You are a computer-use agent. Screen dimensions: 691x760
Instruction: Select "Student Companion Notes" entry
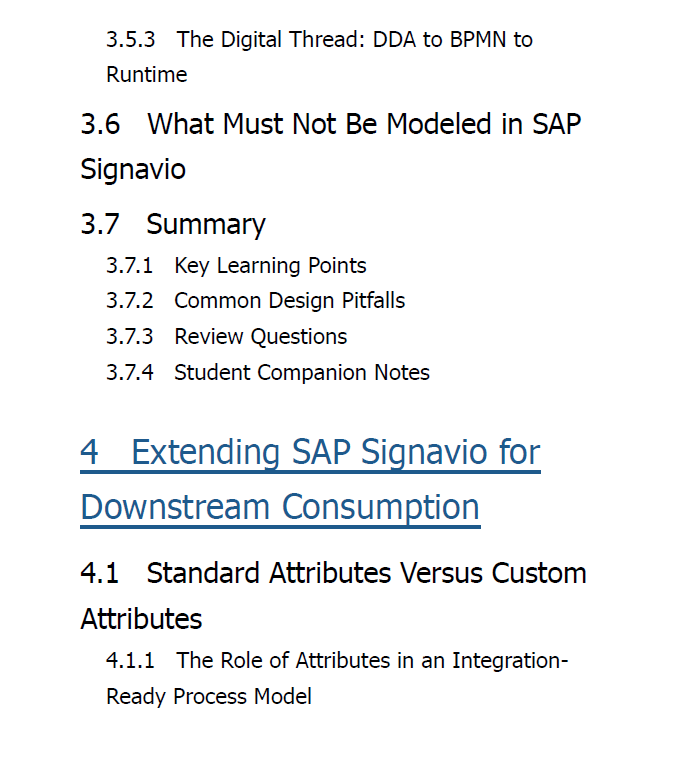click(267, 373)
